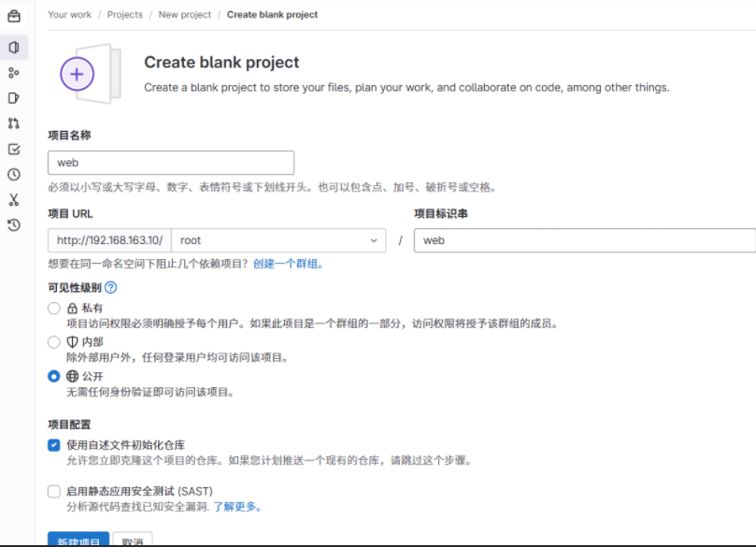Go to Your work breadcrumb

70,15
